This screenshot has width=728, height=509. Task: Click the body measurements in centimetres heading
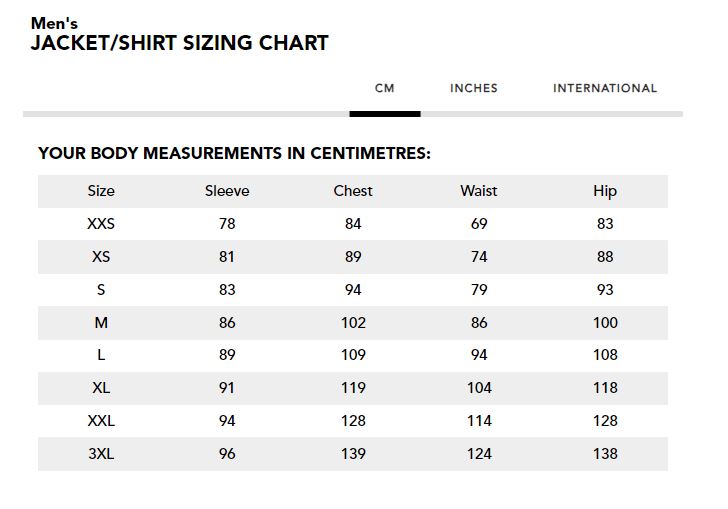point(234,153)
